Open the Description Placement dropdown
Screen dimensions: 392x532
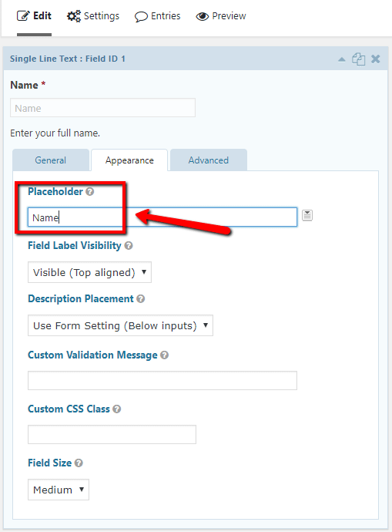120,325
